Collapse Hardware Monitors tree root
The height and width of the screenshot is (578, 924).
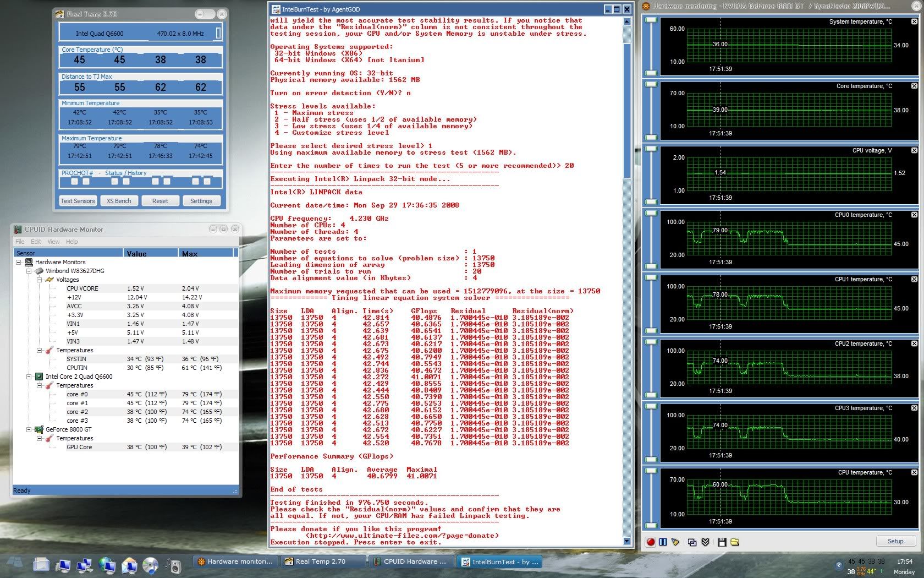point(18,263)
